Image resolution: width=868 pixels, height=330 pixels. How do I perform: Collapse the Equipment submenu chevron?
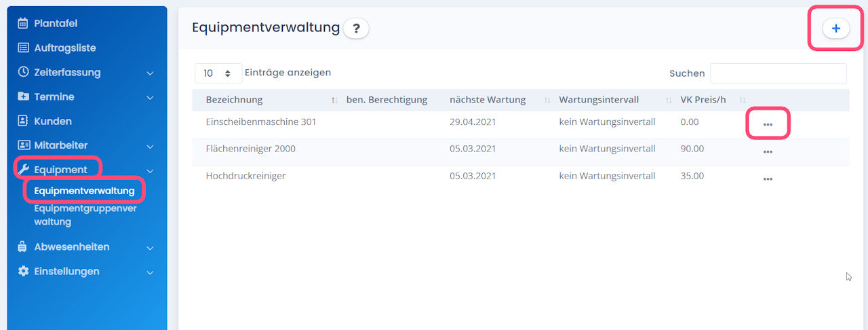[151, 170]
